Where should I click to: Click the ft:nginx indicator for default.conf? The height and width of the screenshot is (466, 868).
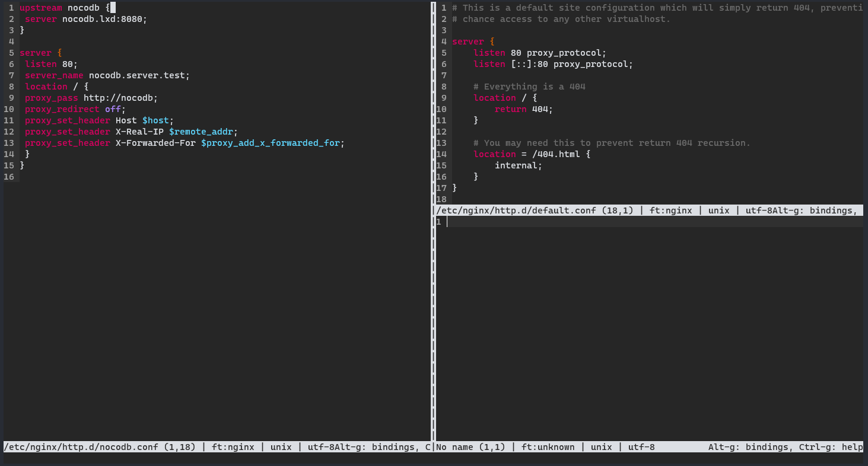(x=670, y=210)
